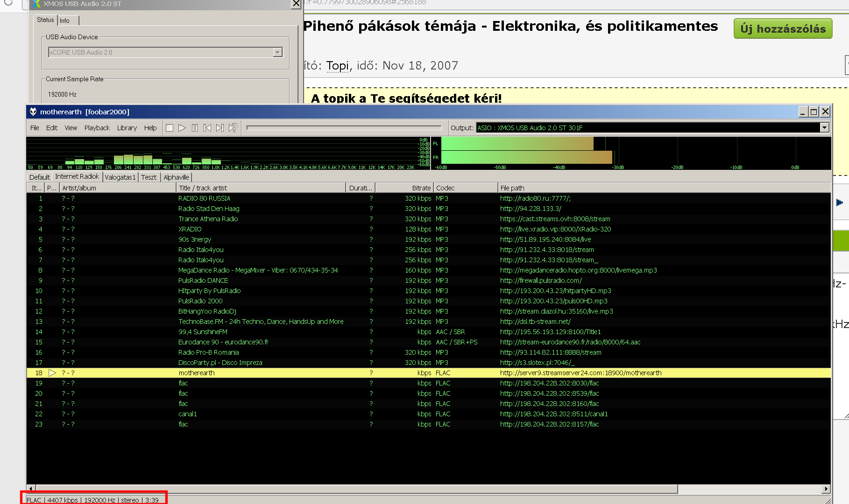This screenshot has width=849, height=504.
Task: Click the Random playback toolbar icon
Action: 233,128
